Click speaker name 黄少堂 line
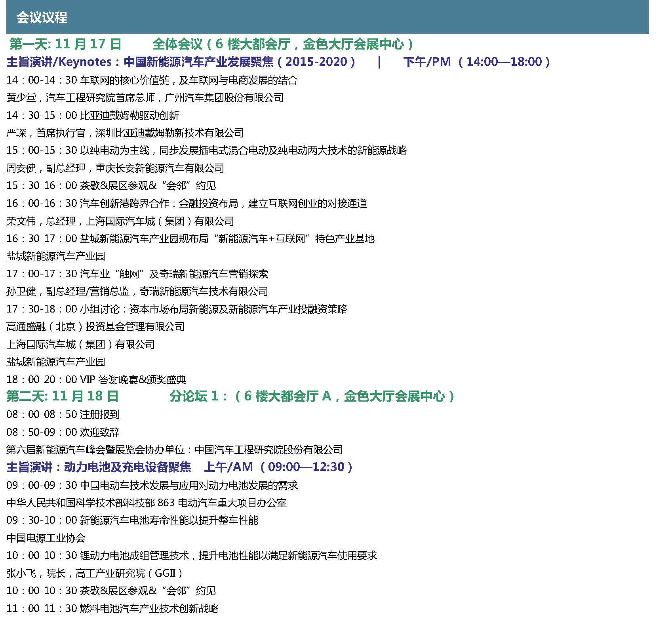Image resolution: width=672 pixels, height=625 pixels. click(x=145, y=97)
